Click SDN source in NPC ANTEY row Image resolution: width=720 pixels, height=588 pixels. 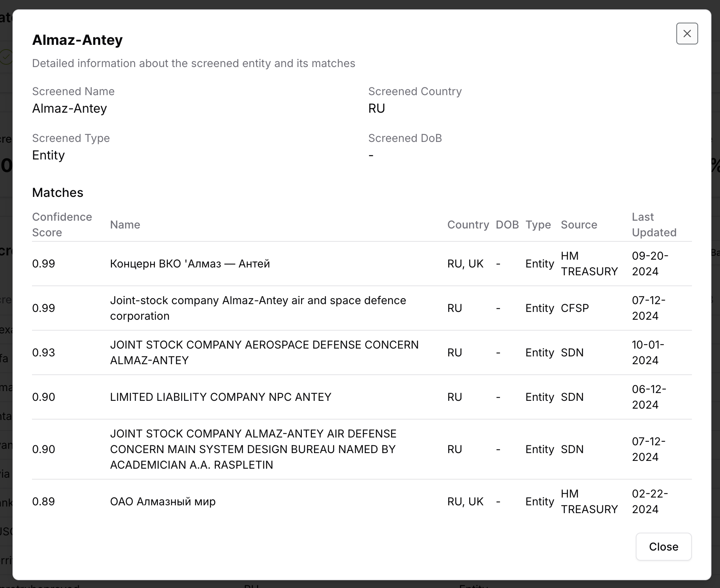pyautogui.click(x=572, y=397)
